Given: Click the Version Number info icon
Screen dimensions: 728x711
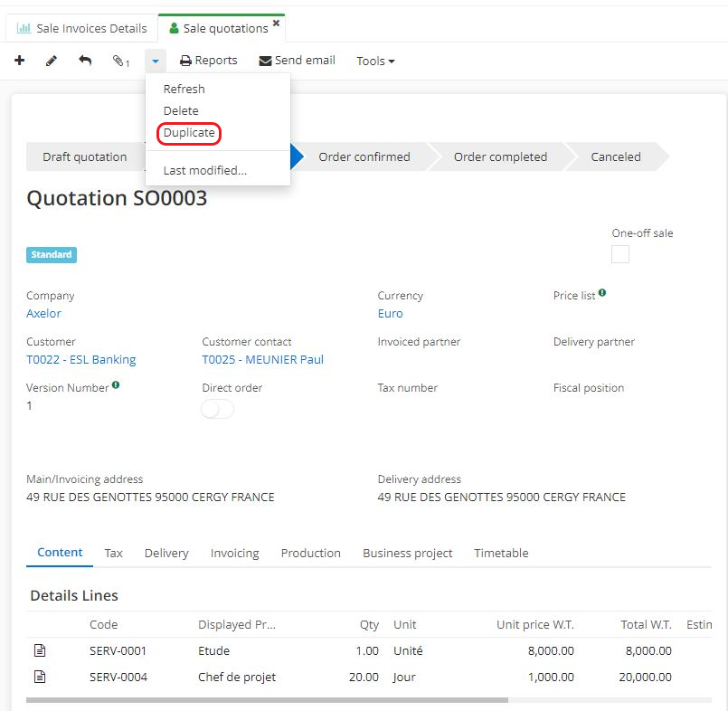Looking at the screenshot, I should pos(116,385).
